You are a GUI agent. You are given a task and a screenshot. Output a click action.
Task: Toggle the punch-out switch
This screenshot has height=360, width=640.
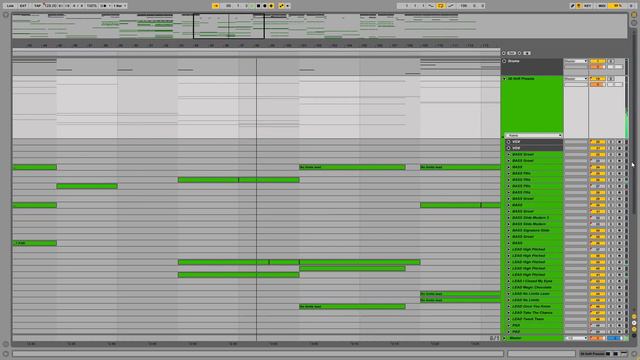click(451, 6)
